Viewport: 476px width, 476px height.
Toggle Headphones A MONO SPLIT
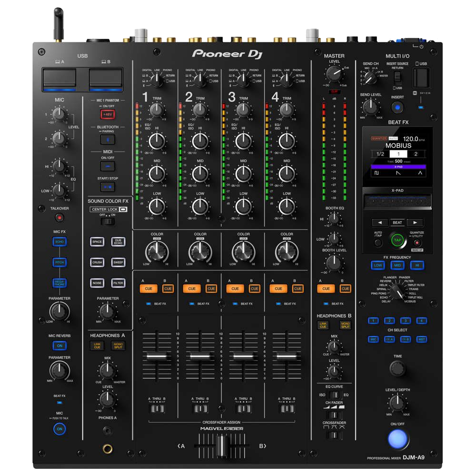click(x=118, y=346)
